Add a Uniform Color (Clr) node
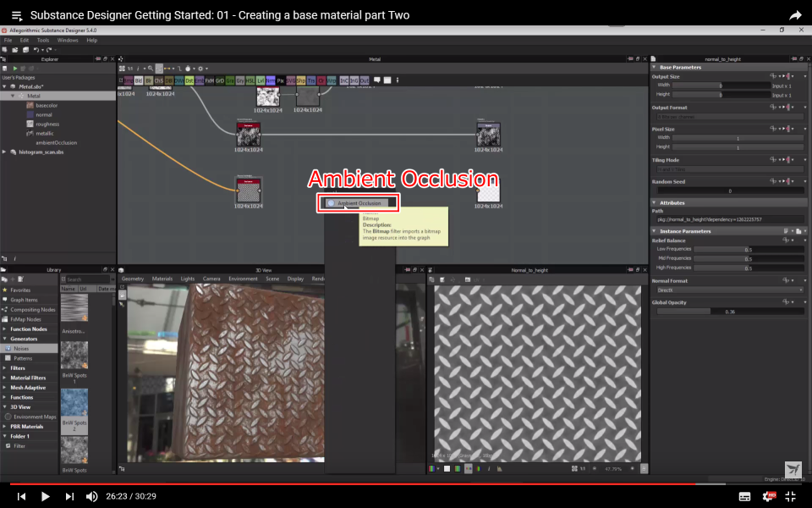 (x=321, y=80)
